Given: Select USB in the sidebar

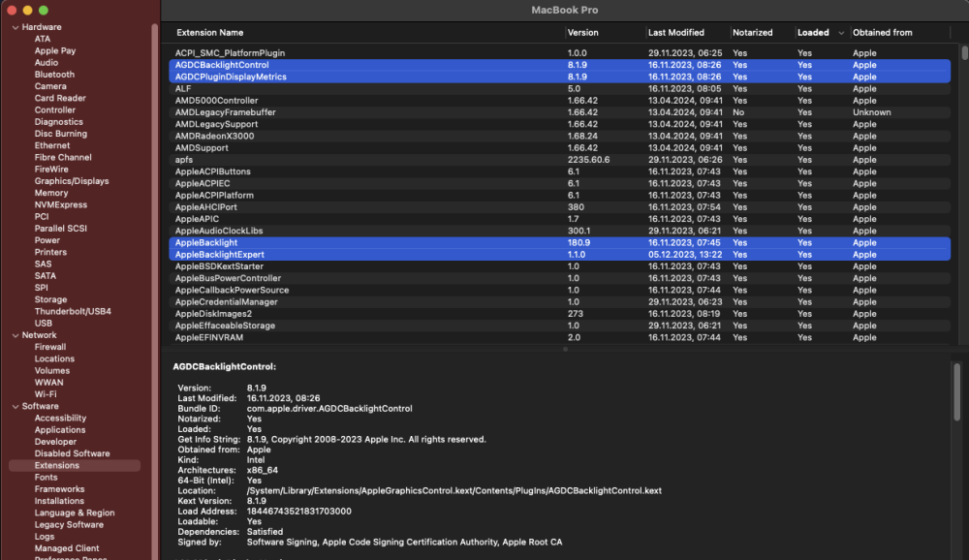Looking at the screenshot, I should 44,324.
